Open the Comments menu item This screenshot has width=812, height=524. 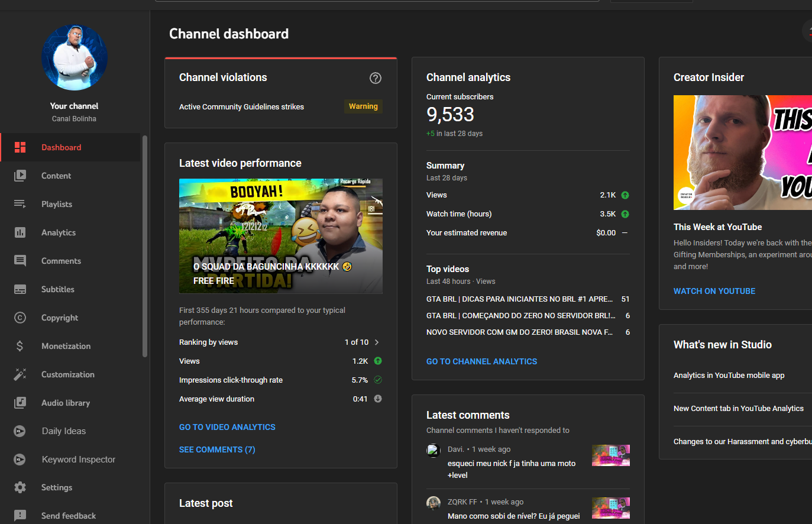tap(70, 261)
